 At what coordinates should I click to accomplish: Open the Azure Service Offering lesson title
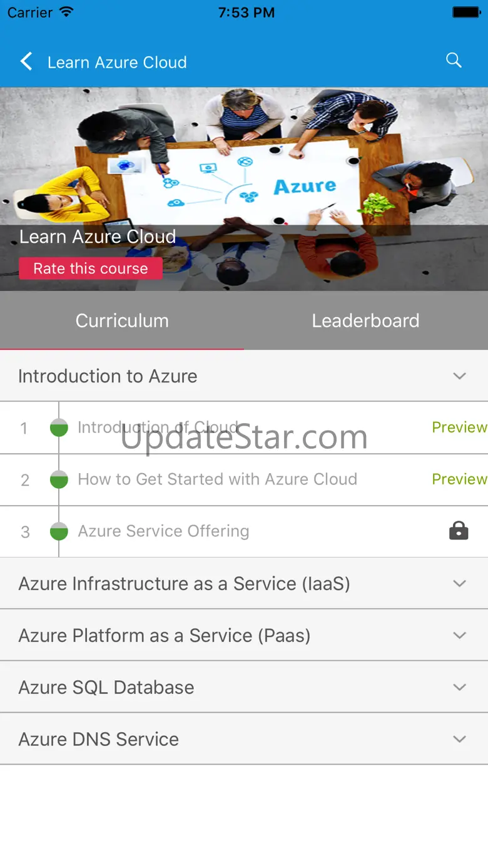(163, 531)
